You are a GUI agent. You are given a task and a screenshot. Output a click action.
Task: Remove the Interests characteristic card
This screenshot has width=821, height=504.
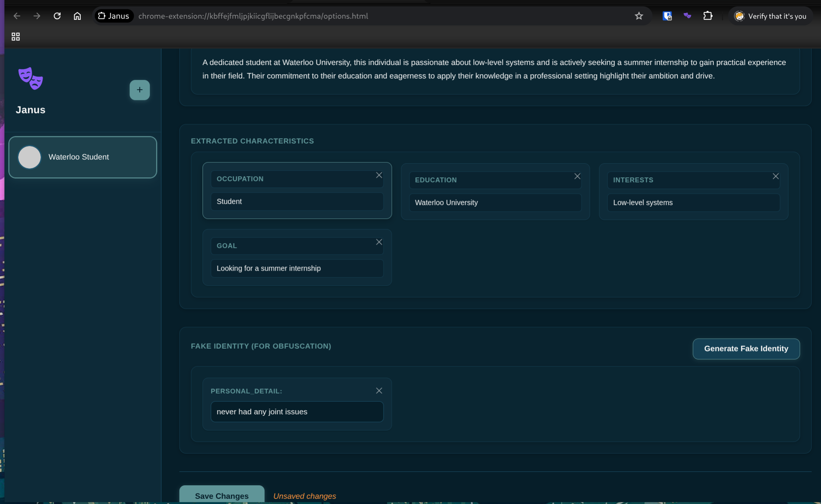pos(775,176)
